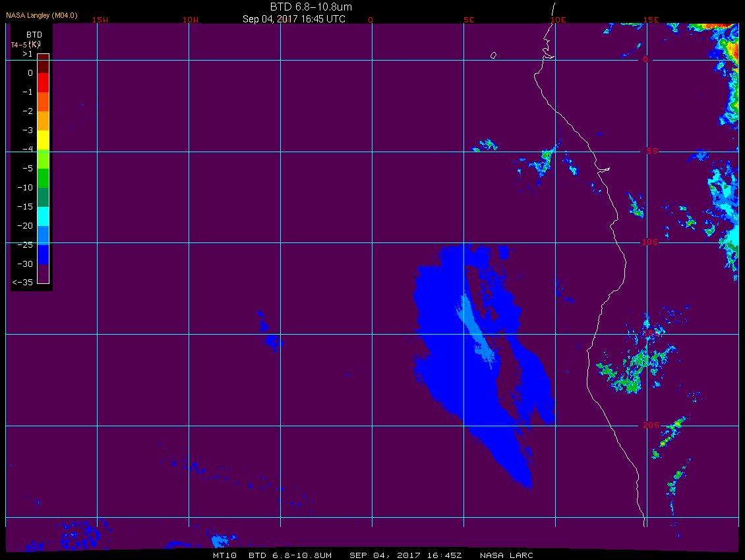
Task: Click the "<-35" legend value
Action: pos(22,283)
